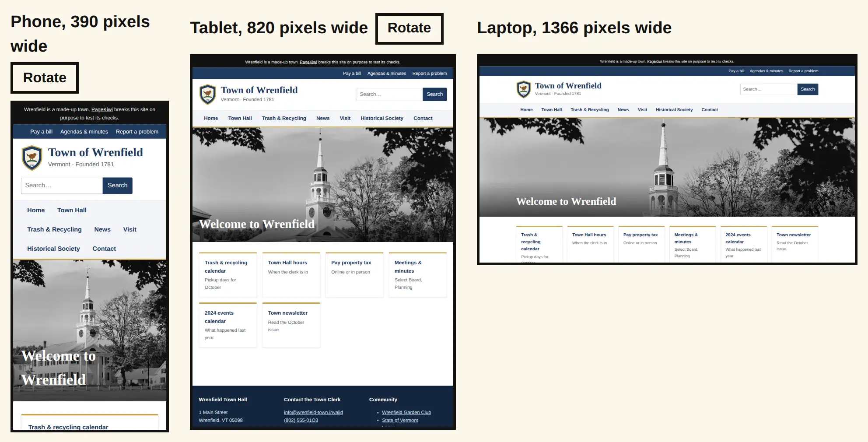The height and width of the screenshot is (442, 868).
Task: Click the search input in tablet preview
Action: (x=389, y=94)
